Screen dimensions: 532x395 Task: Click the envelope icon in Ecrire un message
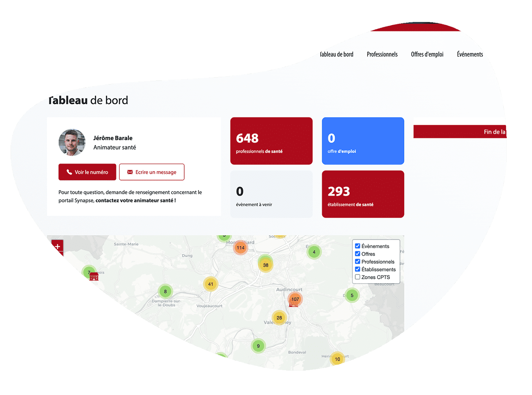(x=130, y=172)
